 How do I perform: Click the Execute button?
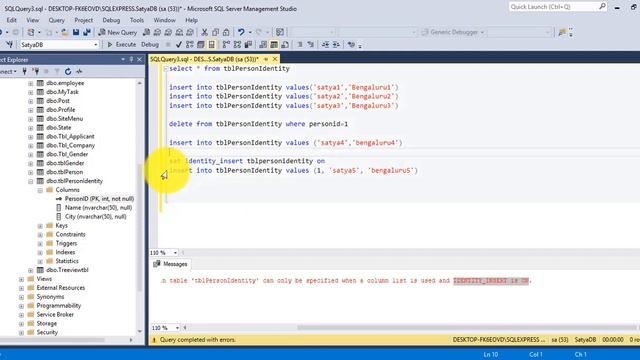click(x=122, y=44)
